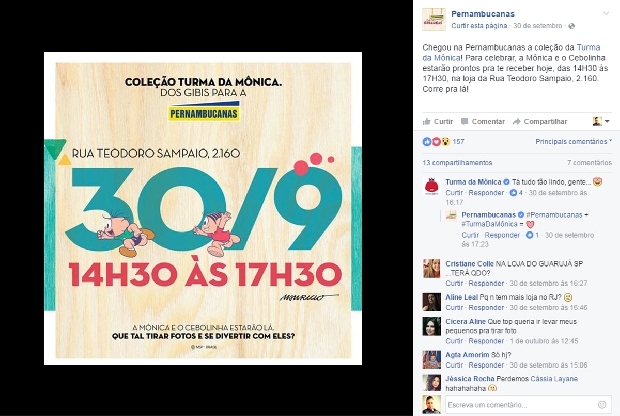
Task: Click the Pernambucanas page avatar in the post header
Action: [x=434, y=19]
